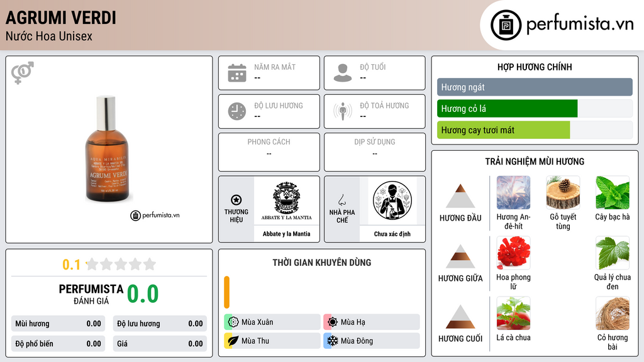Open the Hoa phong lữ note image
The width and height of the screenshot is (644, 362).
pos(513,253)
